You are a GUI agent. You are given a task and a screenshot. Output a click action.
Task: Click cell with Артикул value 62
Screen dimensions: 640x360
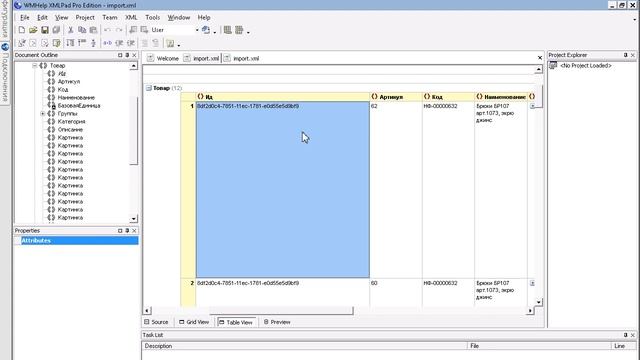tap(396, 190)
